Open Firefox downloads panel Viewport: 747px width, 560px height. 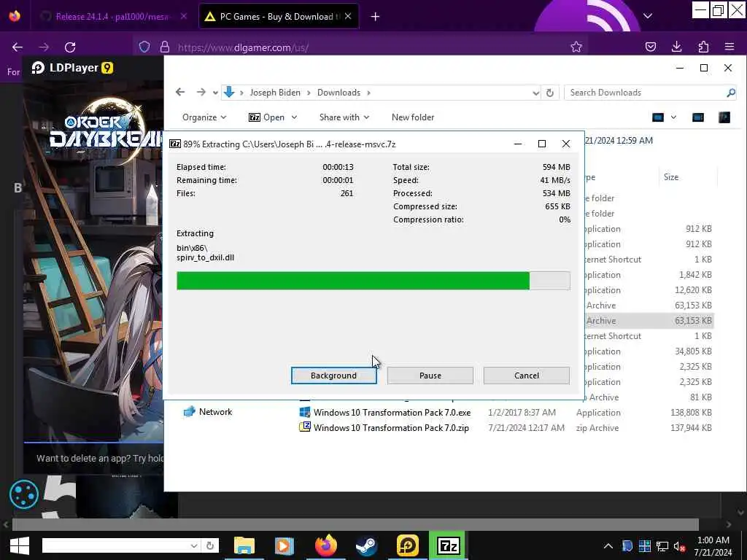[x=676, y=47]
